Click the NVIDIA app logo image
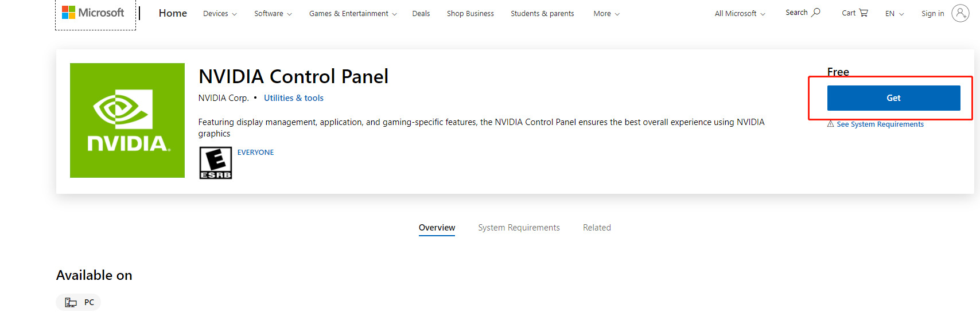The width and height of the screenshot is (980, 320). coord(127,120)
